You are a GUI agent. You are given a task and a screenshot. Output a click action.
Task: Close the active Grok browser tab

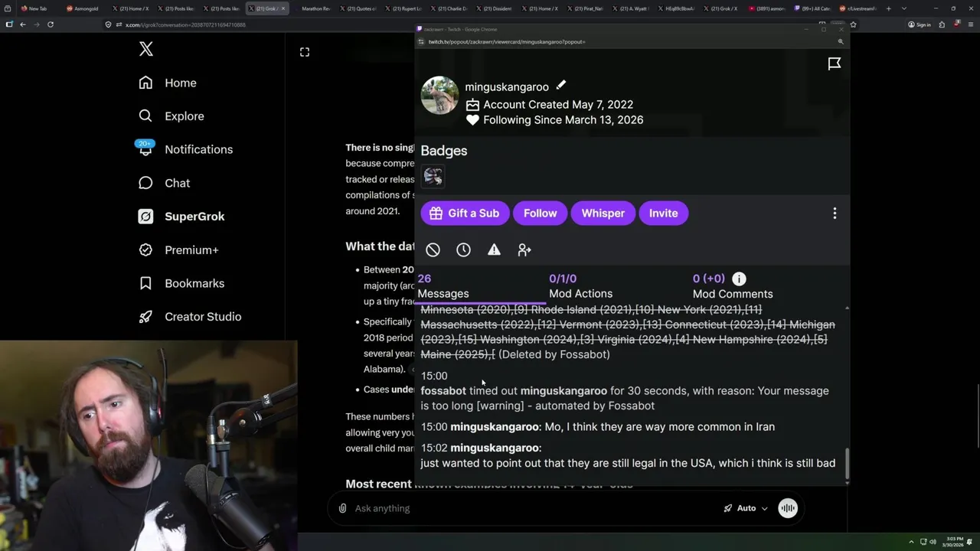tap(283, 8)
